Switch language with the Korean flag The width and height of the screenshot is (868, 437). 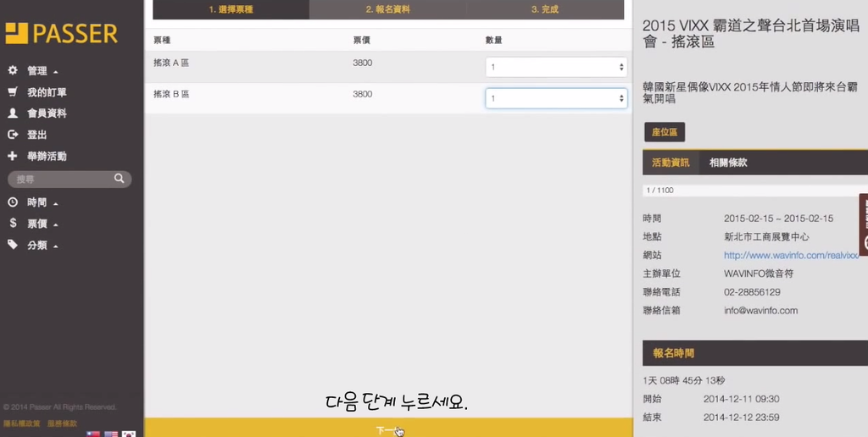coord(129,434)
